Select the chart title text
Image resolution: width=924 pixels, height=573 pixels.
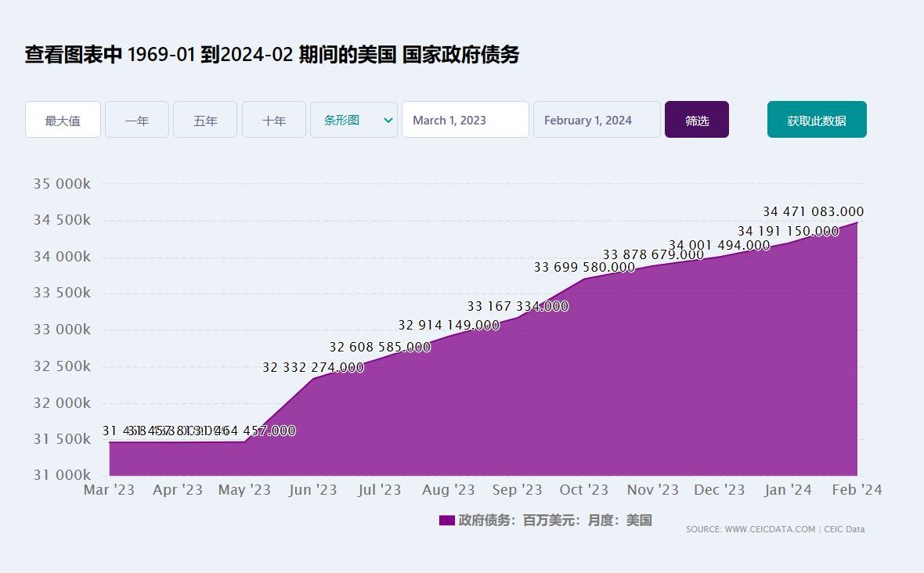[272, 55]
